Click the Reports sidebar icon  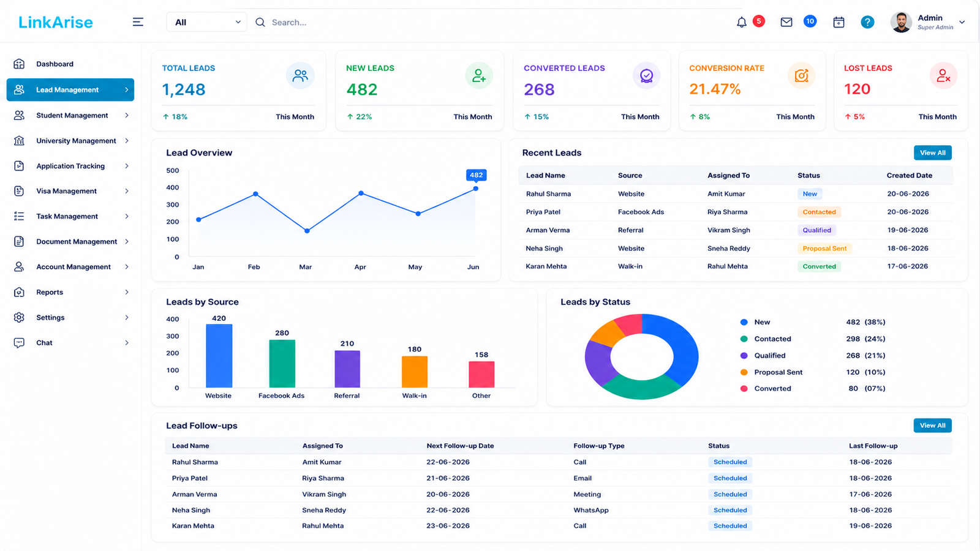coord(19,292)
